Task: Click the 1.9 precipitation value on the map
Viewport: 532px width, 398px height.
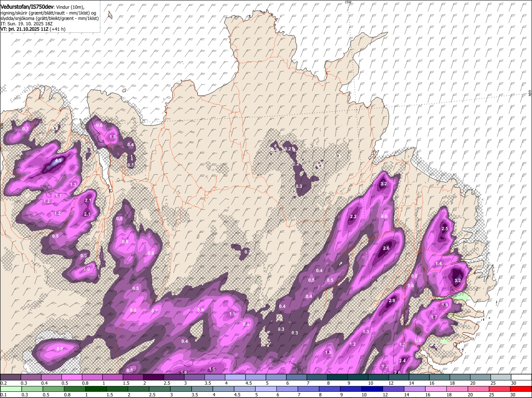Action: tap(445, 305)
